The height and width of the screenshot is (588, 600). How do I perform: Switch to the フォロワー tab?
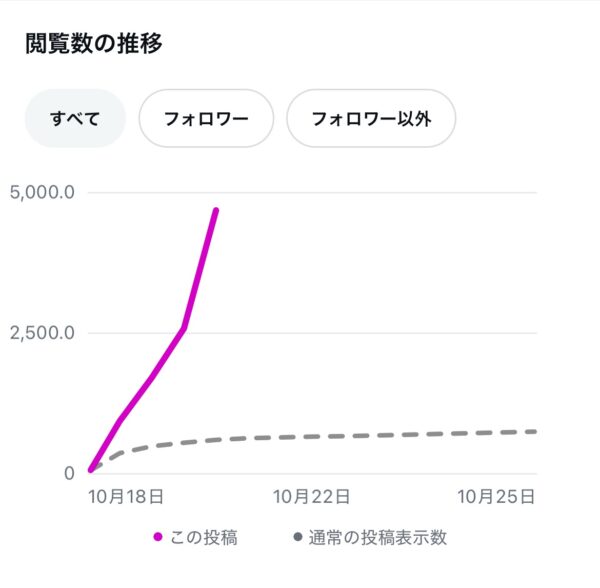click(206, 119)
